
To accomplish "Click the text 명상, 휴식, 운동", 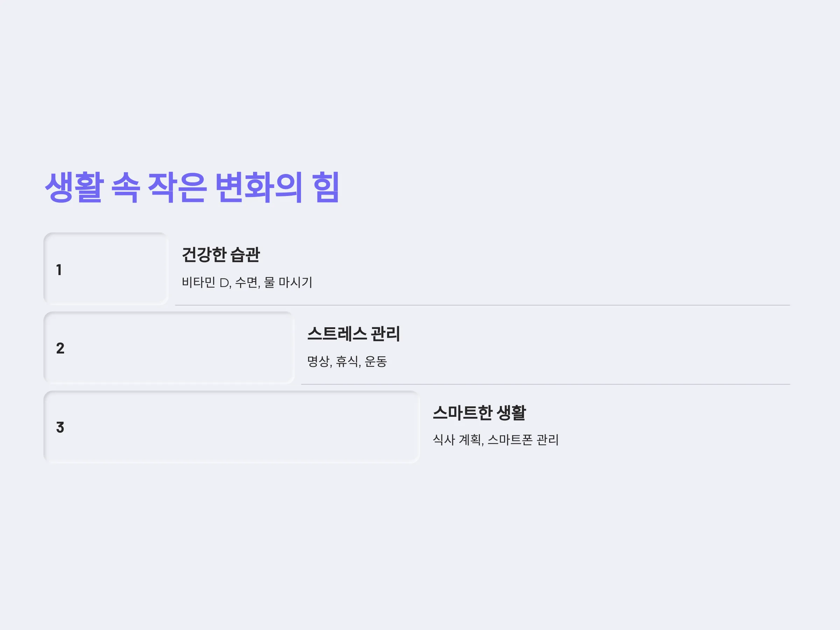I will pyautogui.click(x=347, y=361).
